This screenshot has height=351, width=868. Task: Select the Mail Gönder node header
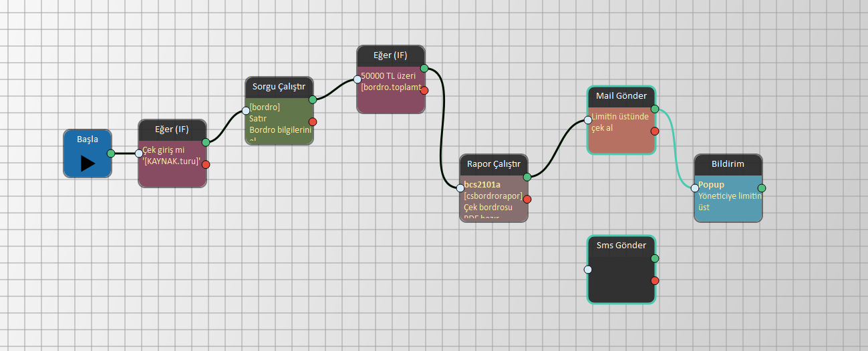coord(621,96)
